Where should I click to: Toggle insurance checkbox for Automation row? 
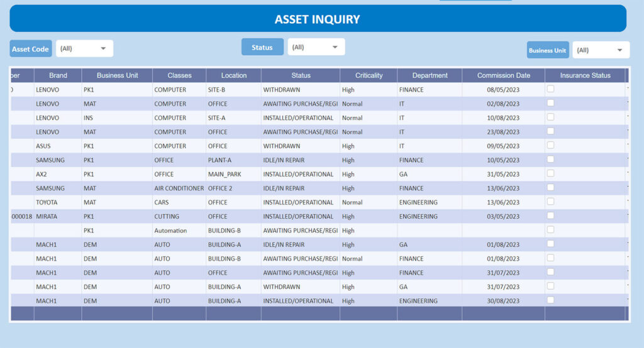click(x=551, y=230)
